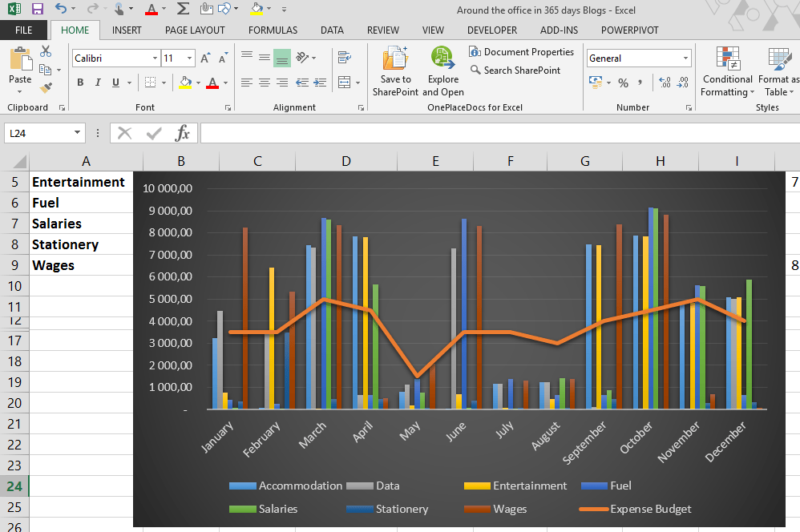
Task: Click the Cut scissors icon
Action: (x=46, y=51)
